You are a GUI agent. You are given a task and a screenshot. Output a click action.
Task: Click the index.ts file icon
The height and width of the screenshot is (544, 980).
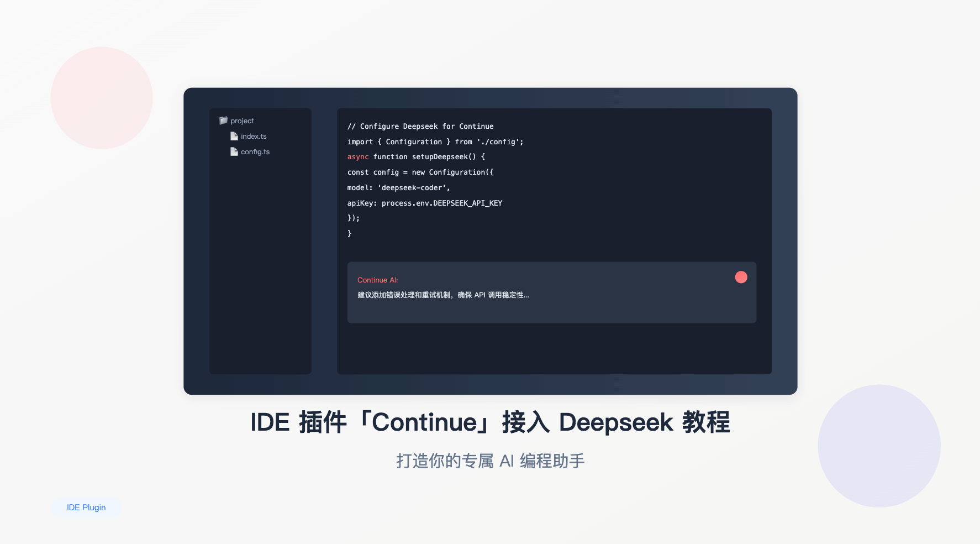[234, 136]
